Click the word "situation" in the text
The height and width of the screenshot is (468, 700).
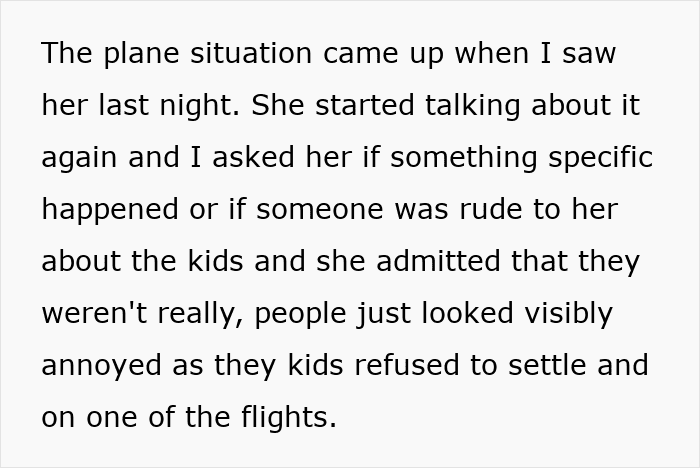(251, 53)
